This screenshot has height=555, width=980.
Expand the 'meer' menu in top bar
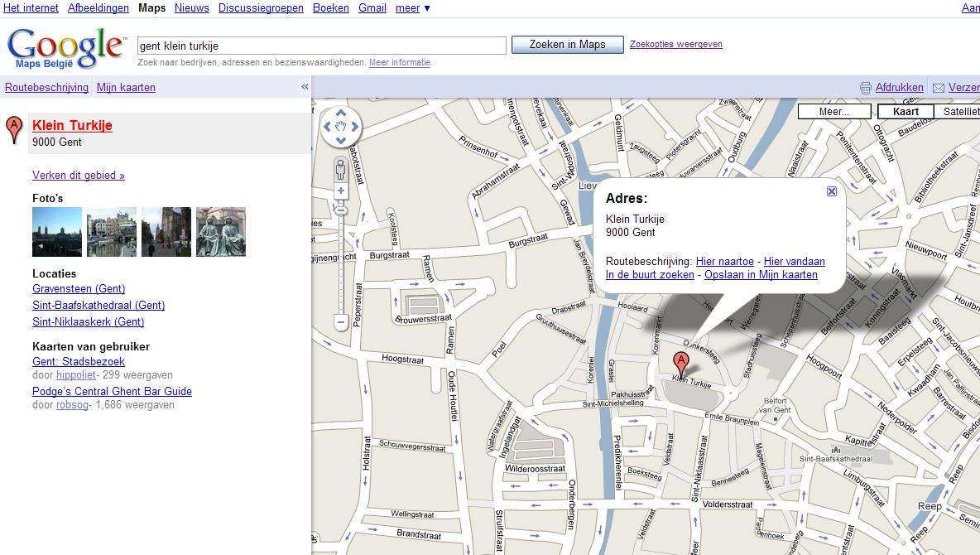point(412,8)
